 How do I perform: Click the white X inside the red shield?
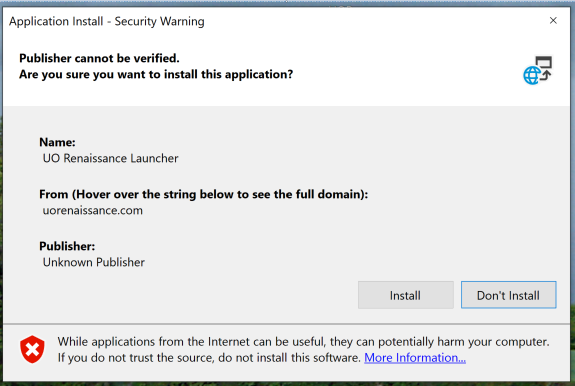32,349
